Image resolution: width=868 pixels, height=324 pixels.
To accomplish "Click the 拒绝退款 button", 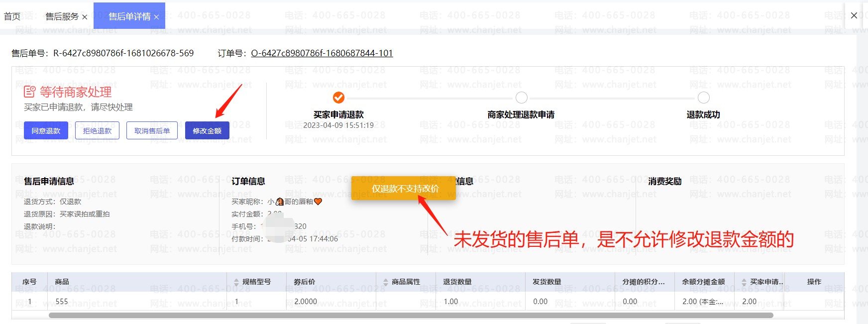I will pyautogui.click(x=97, y=130).
